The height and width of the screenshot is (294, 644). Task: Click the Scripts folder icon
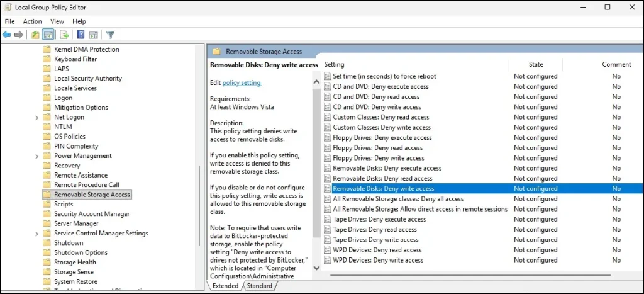pyautogui.click(x=47, y=205)
